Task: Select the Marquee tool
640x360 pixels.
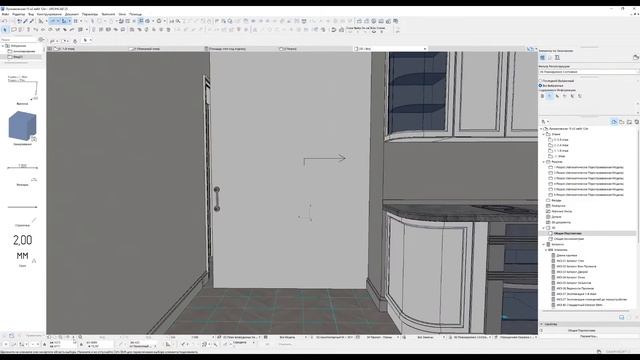Action: (13, 29)
